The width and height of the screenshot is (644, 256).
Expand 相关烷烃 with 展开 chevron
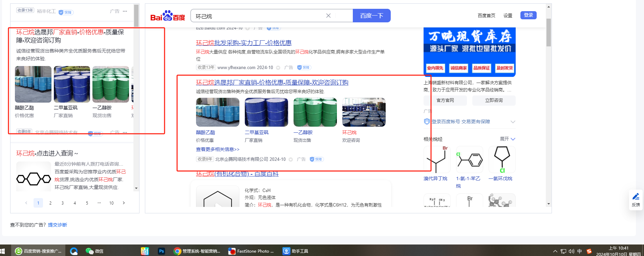coord(508,139)
